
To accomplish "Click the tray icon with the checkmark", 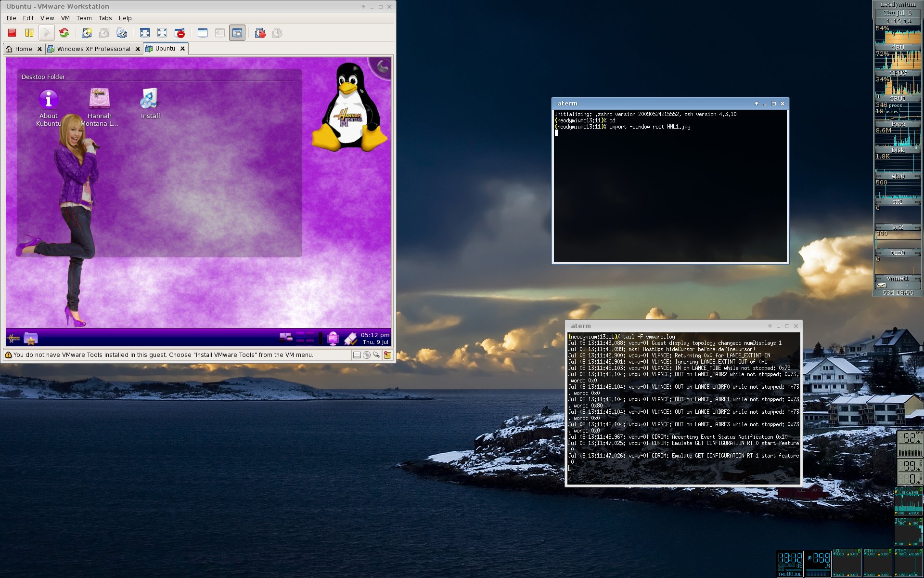I will 350,339.
